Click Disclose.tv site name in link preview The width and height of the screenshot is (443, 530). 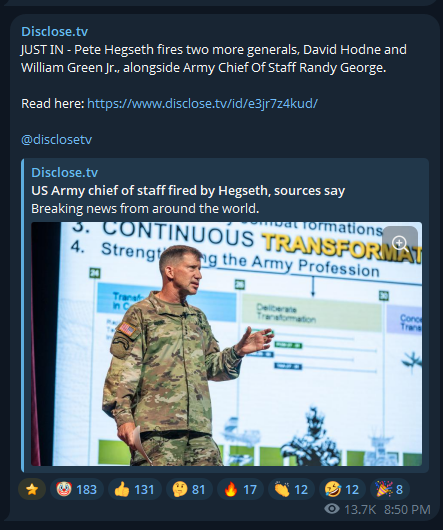point(65,172)
